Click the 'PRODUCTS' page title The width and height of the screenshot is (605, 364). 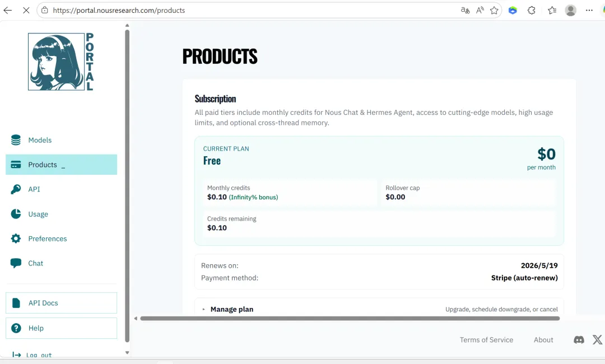(x=220, y=57)
